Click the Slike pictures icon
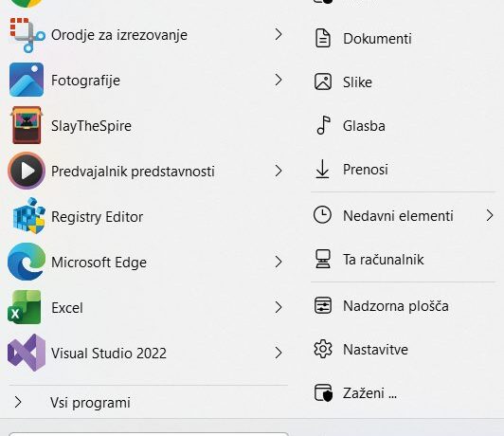Image resolution: width=504 pixels, height=436 pixels. 323,82
